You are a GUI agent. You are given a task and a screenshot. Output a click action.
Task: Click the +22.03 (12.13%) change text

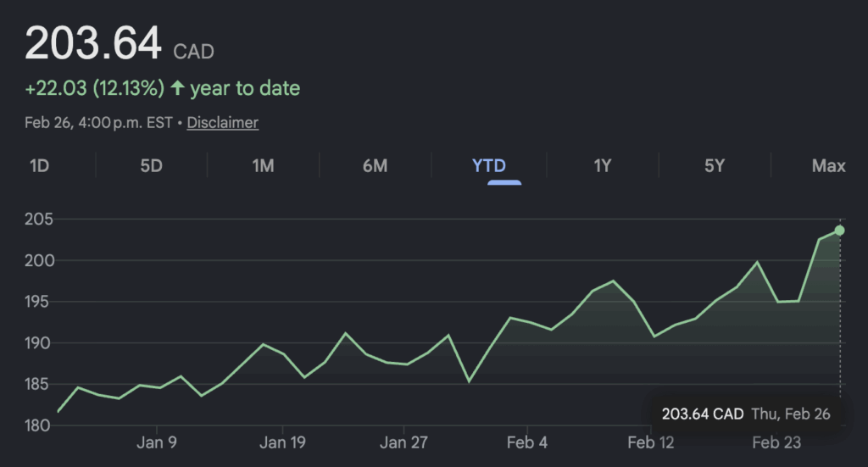point(94,88)
